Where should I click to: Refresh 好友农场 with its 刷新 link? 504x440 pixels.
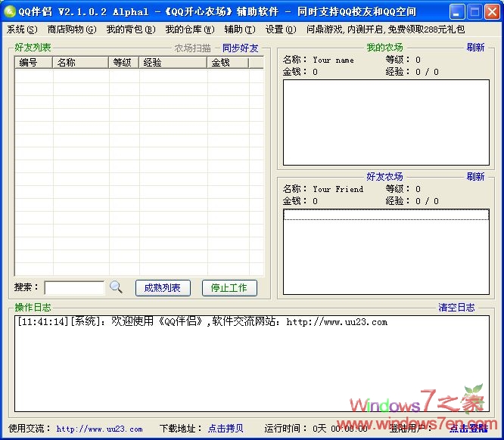pos(475,177)
